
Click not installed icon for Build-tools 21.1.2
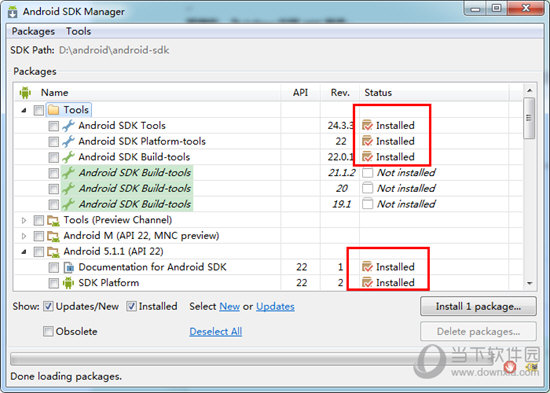click(368, 173)
